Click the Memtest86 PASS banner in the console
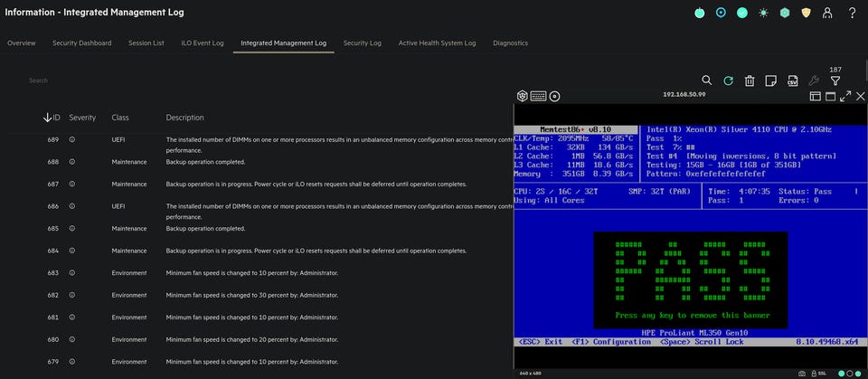The height and width of the screenshot is (379, 868). point(690,280)
